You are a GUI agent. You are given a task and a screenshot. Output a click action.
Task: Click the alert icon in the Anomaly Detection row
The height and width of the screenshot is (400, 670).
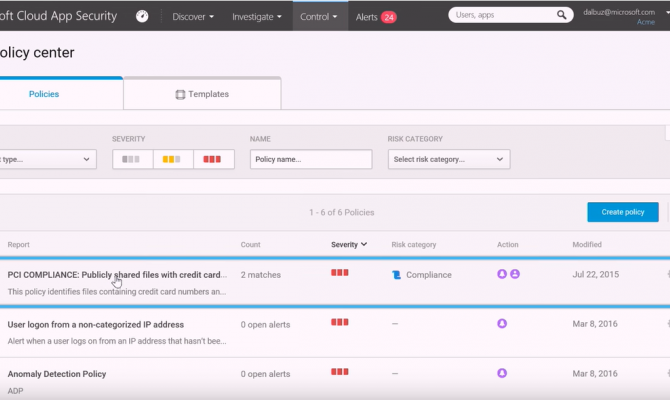[x=502, y=373]
